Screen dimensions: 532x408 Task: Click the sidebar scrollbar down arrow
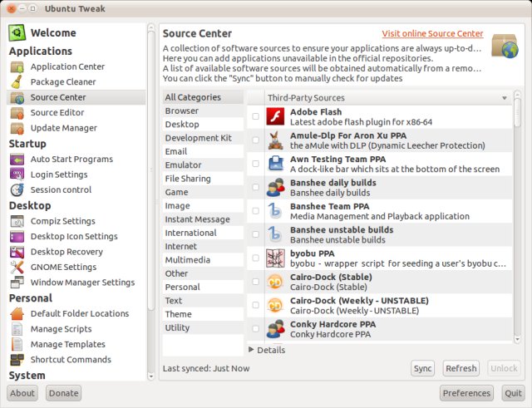point(151,376)
